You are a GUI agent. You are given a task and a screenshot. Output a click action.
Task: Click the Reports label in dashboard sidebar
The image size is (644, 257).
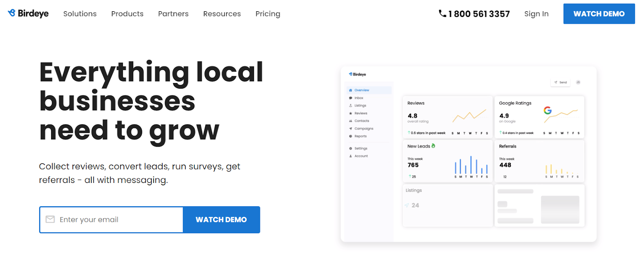tap(361, 136)
